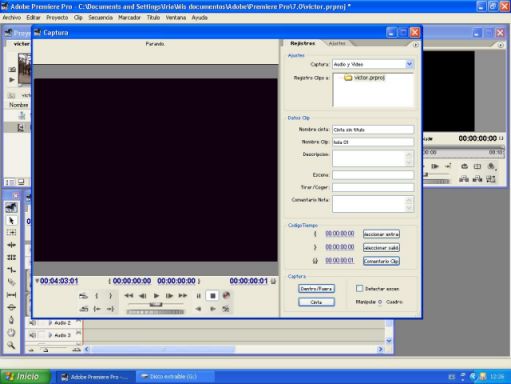Select the Pen tool
511x384 pixels.
pyautogui.click(x=11, y=320)
